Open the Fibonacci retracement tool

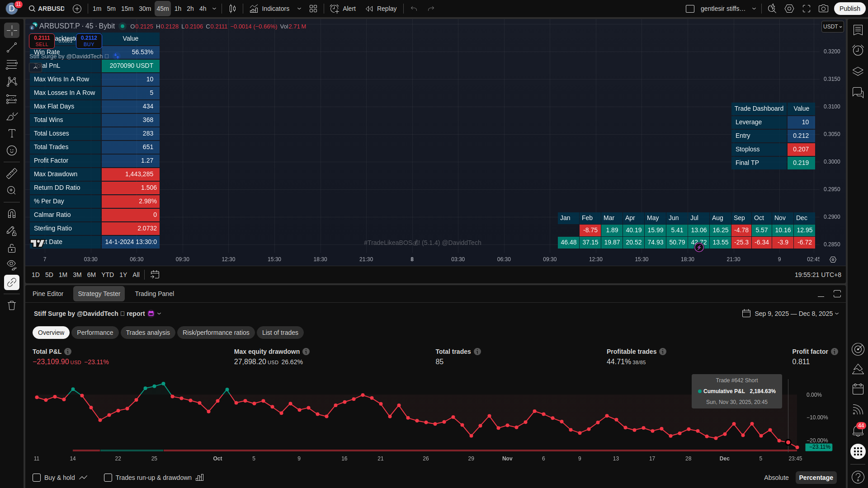tap(12, 65)
